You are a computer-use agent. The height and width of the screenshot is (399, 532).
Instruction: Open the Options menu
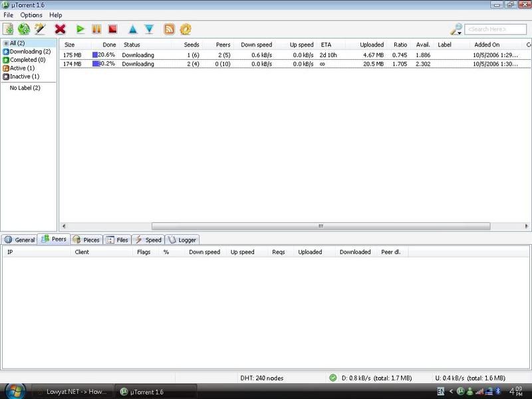pyautogui.click(x=31, y=15)
